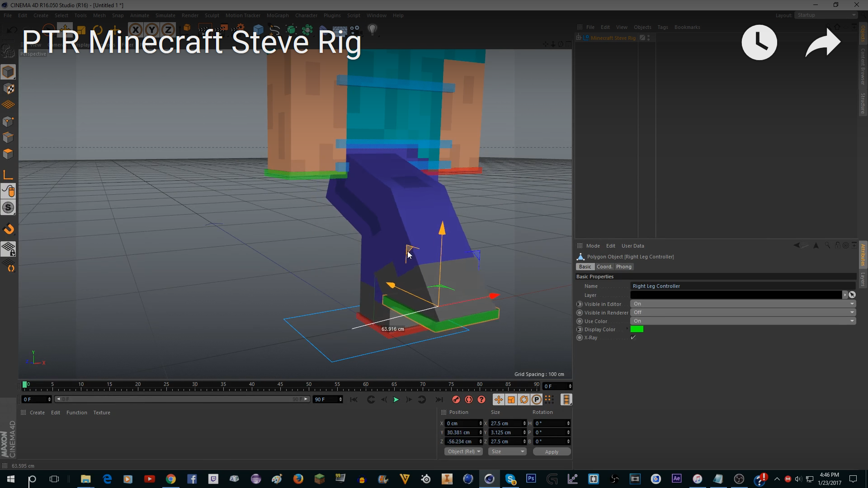Open object manager Tags menu

[662, 27]
